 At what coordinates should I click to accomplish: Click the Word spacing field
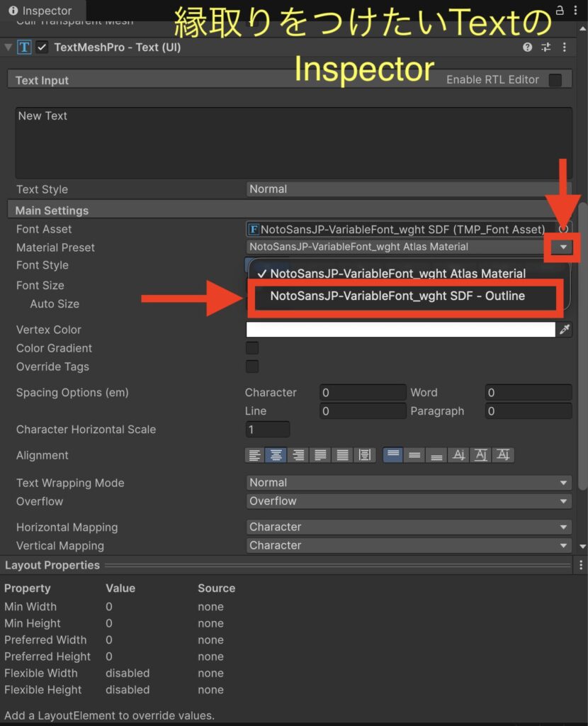point(528,393)
